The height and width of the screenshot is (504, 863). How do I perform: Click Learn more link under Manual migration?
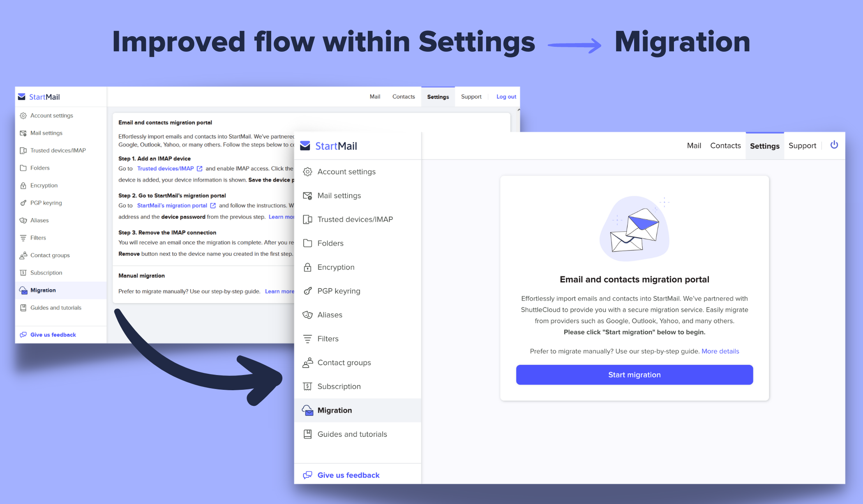pyautogui.click(x=279, y=291)
